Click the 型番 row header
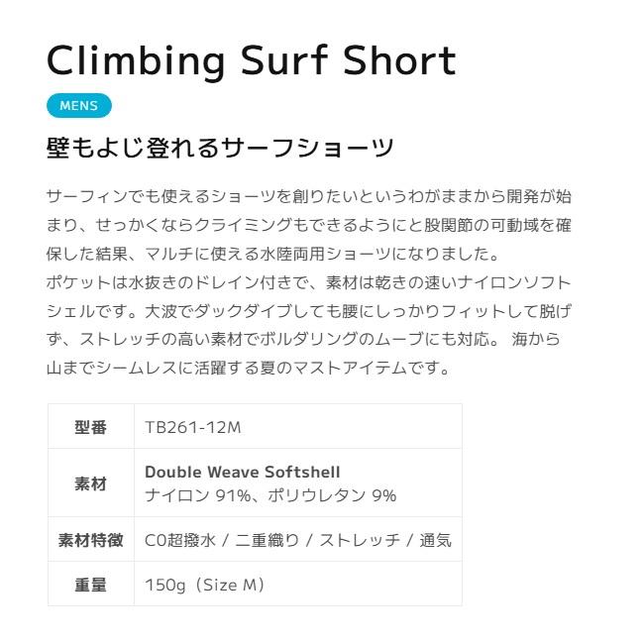The width and height of the screenshot is (644, 644). point(90,427)
